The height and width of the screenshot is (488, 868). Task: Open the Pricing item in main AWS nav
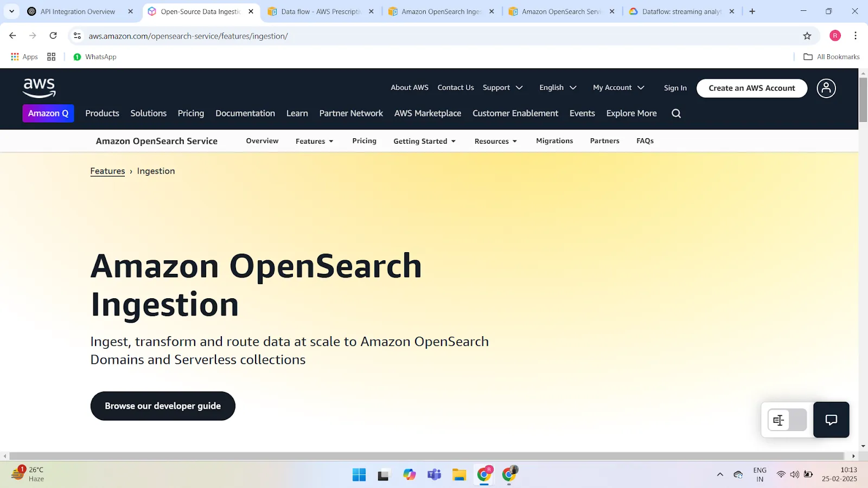tap(191, 113)
